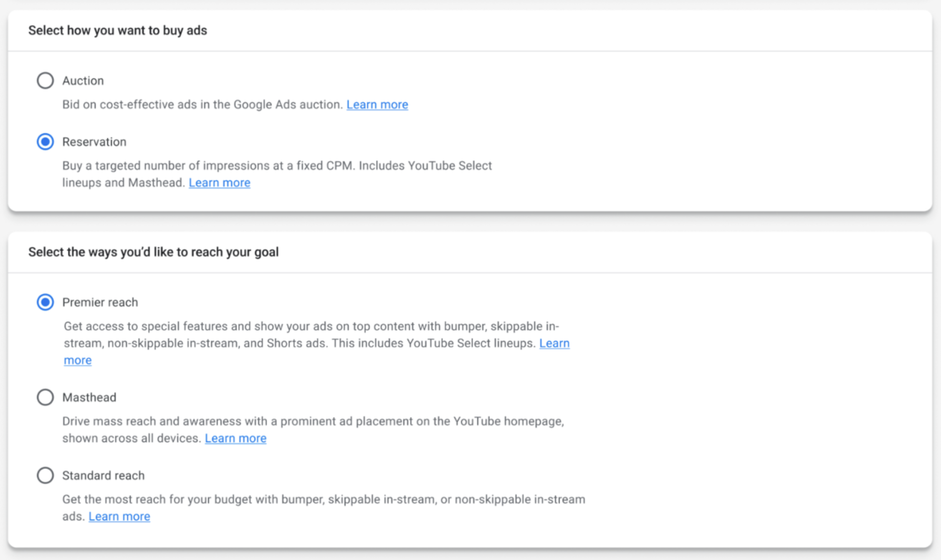This screenshot has width=941, height=560.
Task: Open Learn more link for Standard reach
Action: (x=119, y=516)
